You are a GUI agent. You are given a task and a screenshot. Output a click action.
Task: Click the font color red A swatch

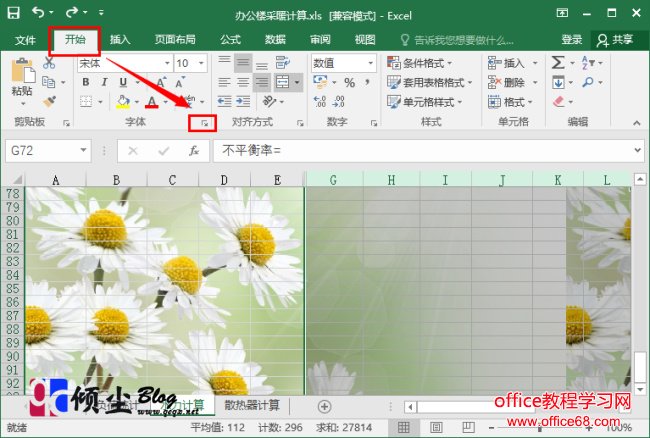pos(152,102)
